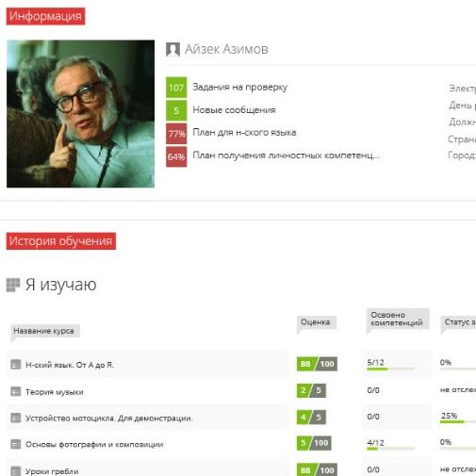Click course icon beside Устройство мотоцикла
This screenshot has height=476, width=476.
coord(16,418)
